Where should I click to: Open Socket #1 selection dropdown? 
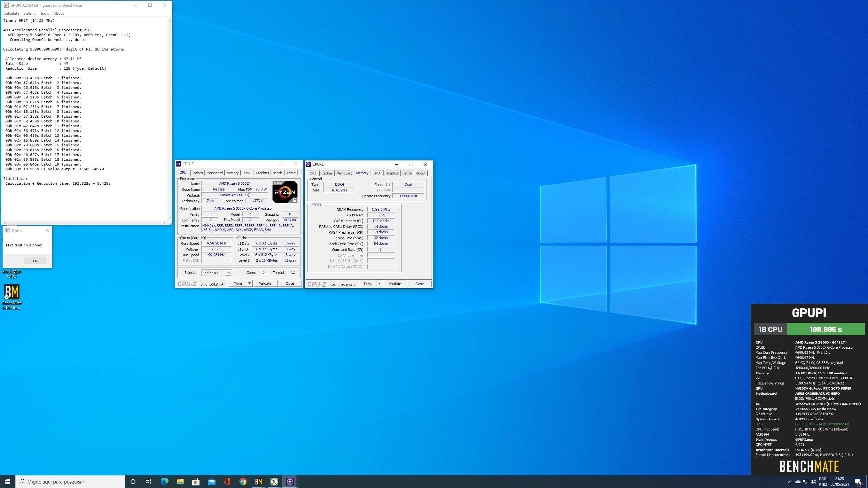click(x=216, y=273)
